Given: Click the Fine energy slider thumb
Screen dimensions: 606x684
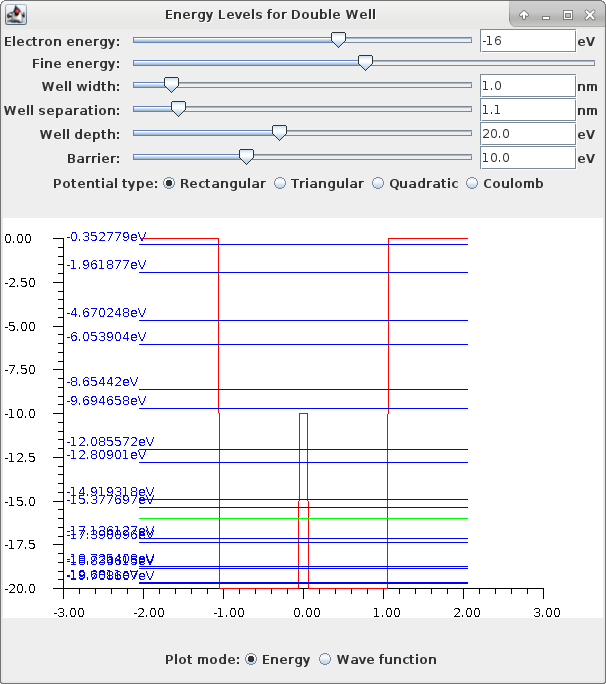Looking at the screenshot, I should (x=365, y=62).
